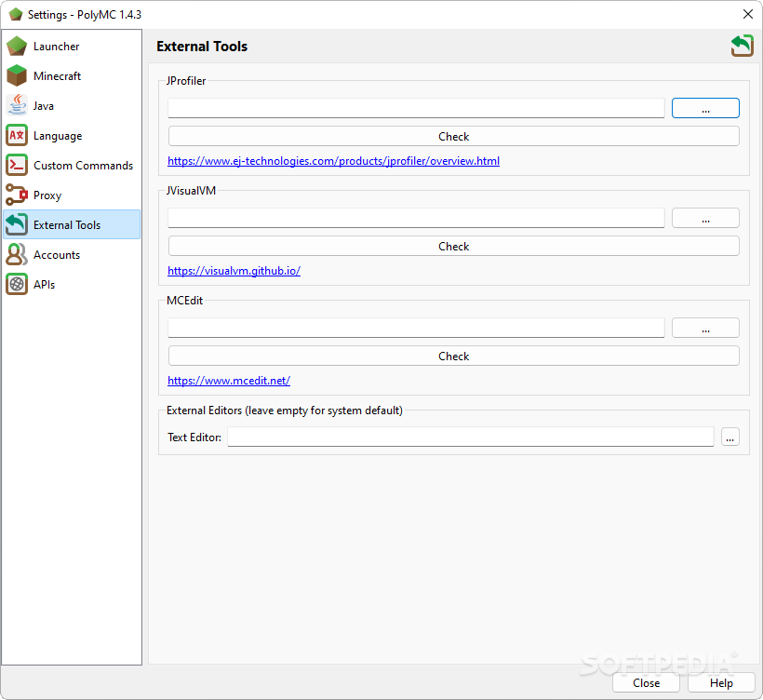Open the ej-technologies JProfiler overview link
The width and height of the screenshot is (763, 700).
333,161
